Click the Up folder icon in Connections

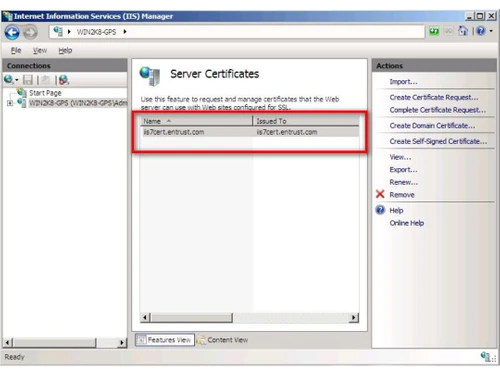pos(46,80)
